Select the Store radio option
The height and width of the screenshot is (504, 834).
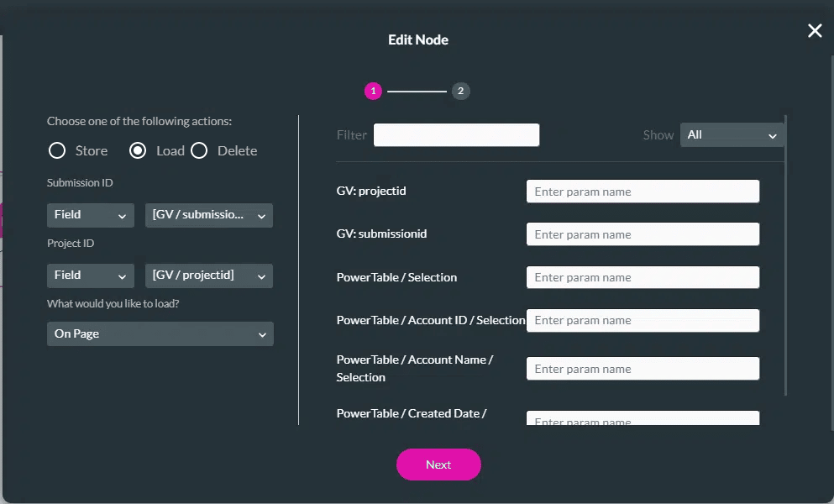pos(57,151)
